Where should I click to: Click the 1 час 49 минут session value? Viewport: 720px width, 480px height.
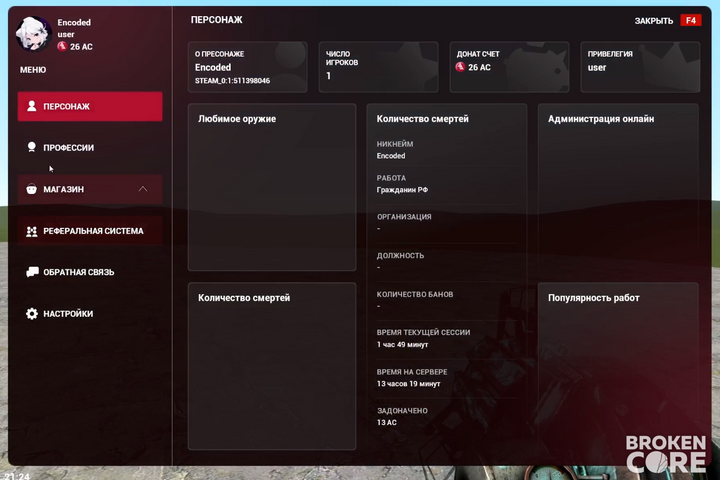point(402,344)
